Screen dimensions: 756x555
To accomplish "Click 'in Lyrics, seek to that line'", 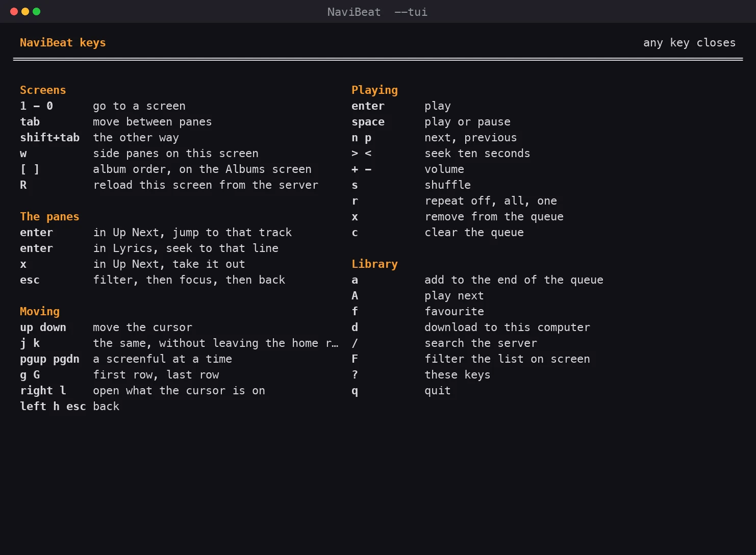I will click(x=186, y=248).
